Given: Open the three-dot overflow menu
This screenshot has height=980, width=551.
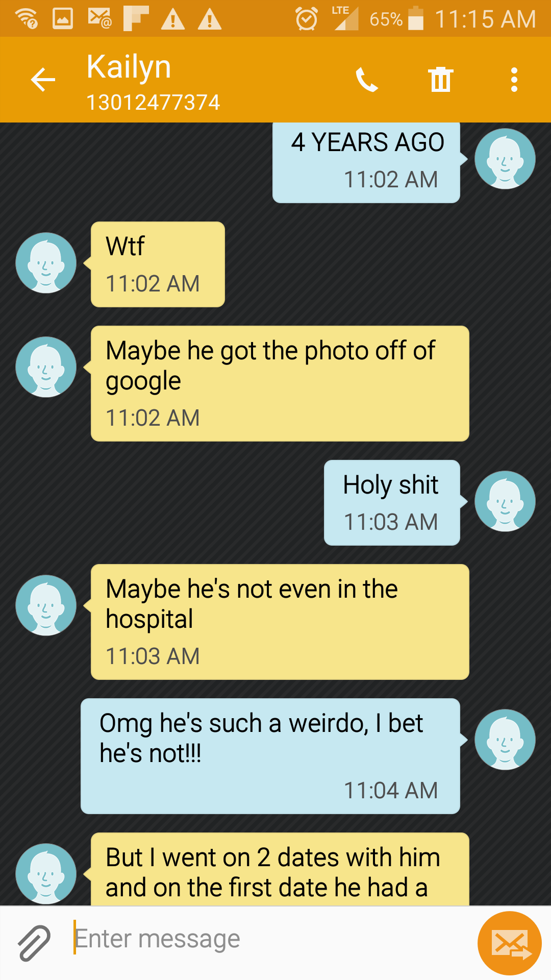Looking at the screenshot, I should [514, 80].
